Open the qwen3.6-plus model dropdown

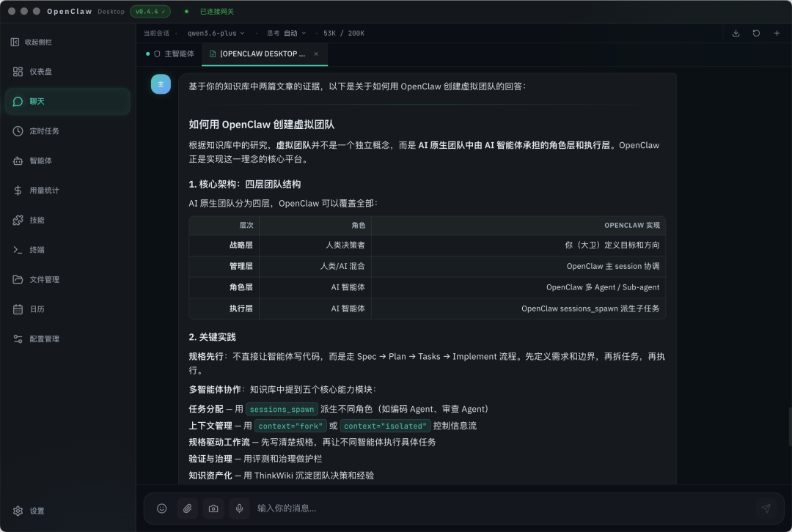coord(216,33)
